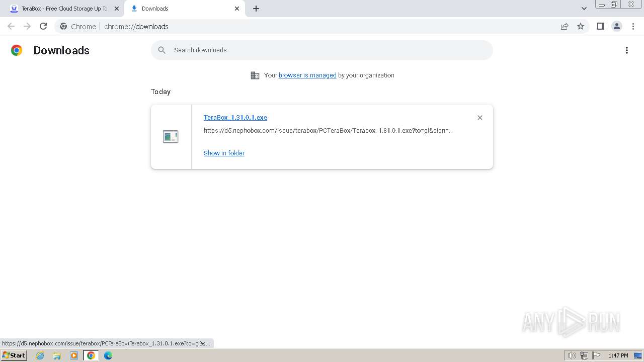Close the Downloads tab

click(x=237, y=9)
